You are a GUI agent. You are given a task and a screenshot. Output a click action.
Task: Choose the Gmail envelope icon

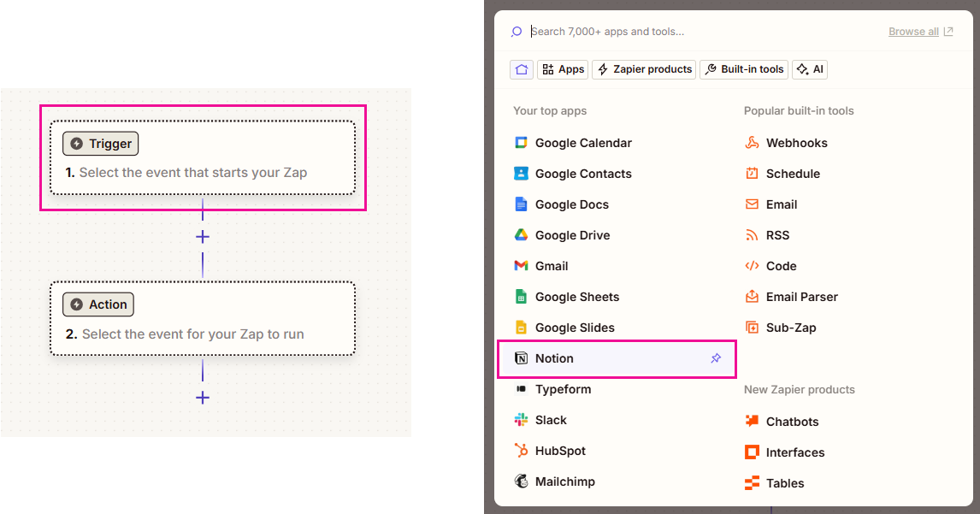pos(521,266)
